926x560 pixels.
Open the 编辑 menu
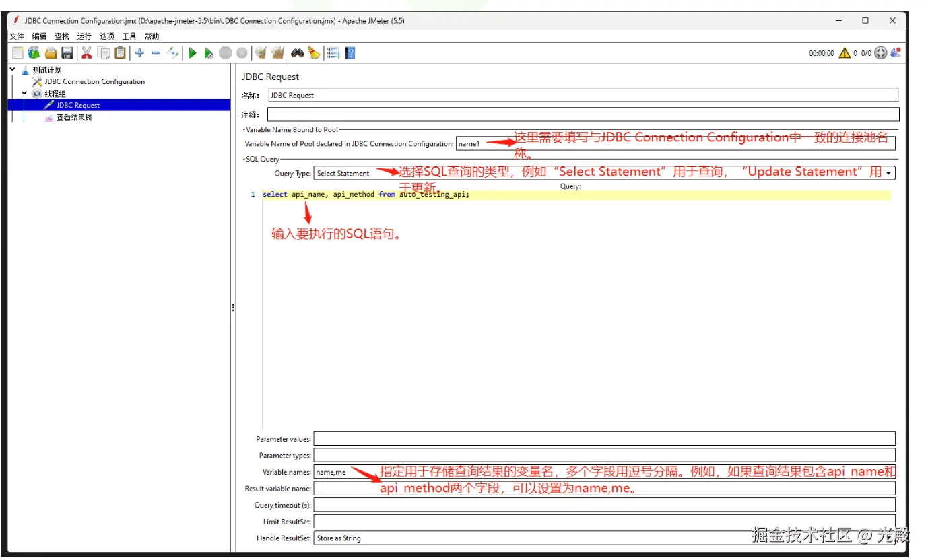(x=40, y=36)
